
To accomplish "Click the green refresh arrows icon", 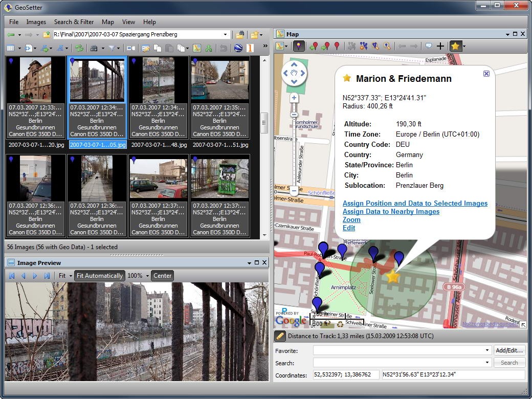I will 79,48.
